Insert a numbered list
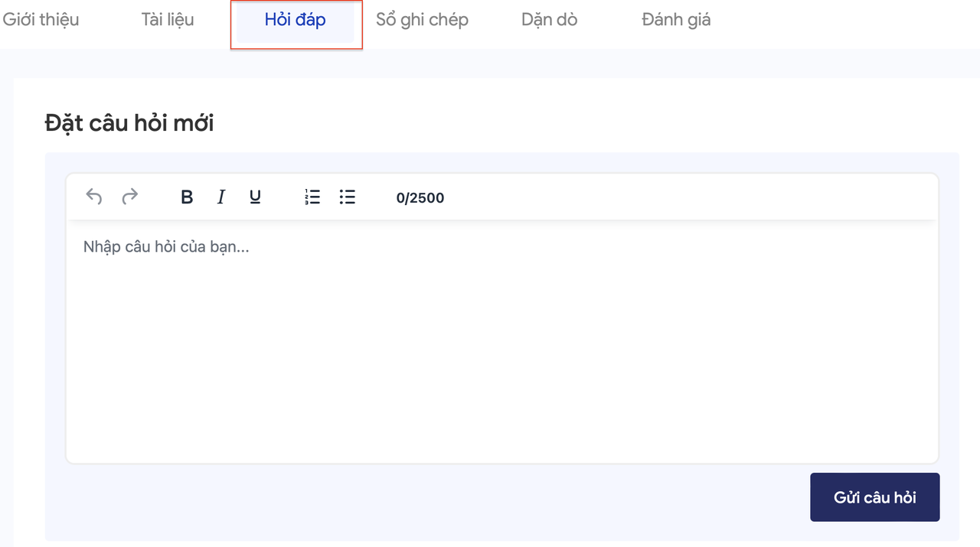 (x=312, y=197)
